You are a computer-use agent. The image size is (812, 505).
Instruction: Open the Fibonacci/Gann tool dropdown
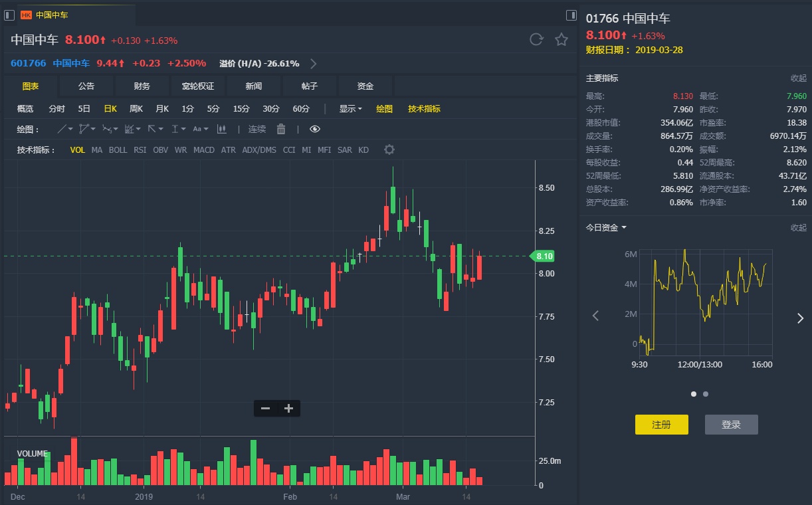pos(133,129)
